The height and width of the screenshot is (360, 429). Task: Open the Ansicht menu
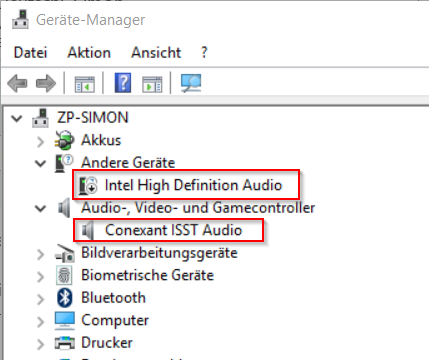pyautogui.click(x=156, y=53)
